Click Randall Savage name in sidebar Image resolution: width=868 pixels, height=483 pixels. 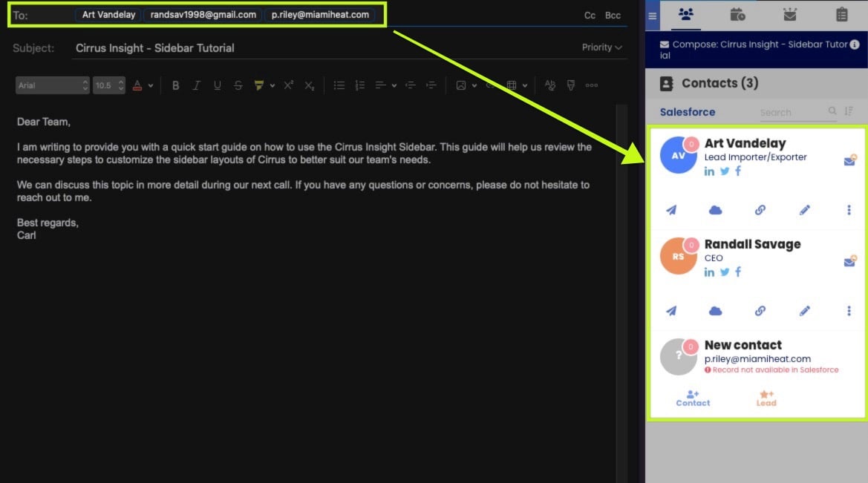tap(752, 244)
